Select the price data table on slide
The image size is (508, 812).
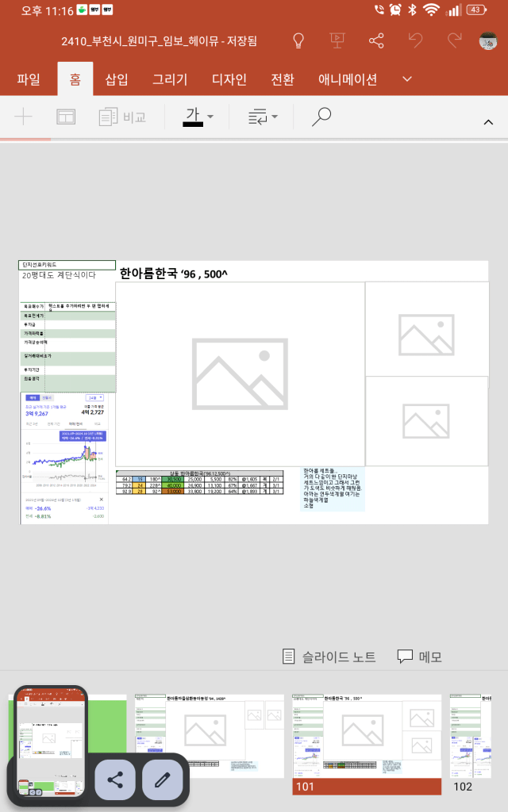pyautogui.click(x=199, y=482)
